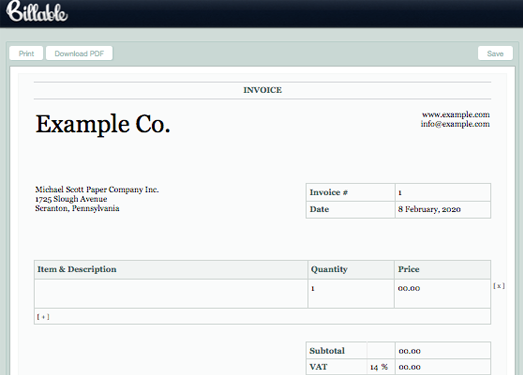Edit the VAT percentage 14 %

379,367
